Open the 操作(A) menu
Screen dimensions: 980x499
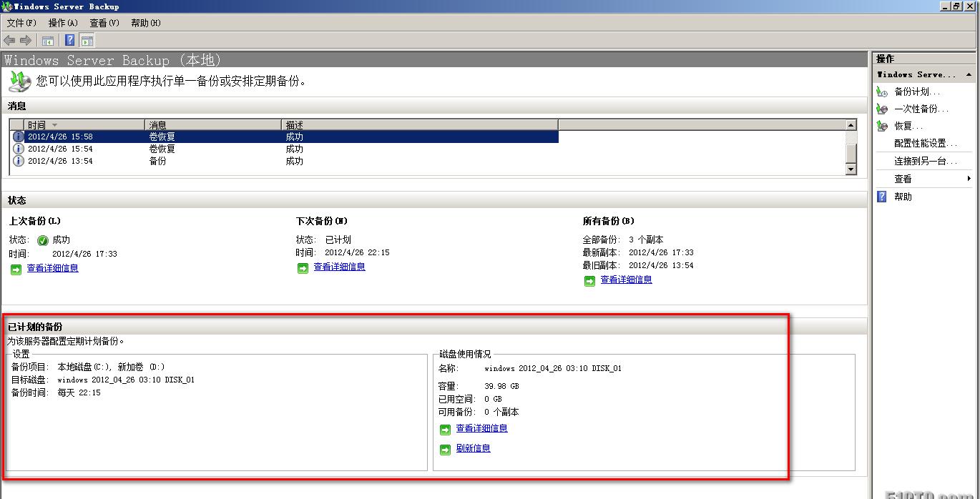click(63, 23)
